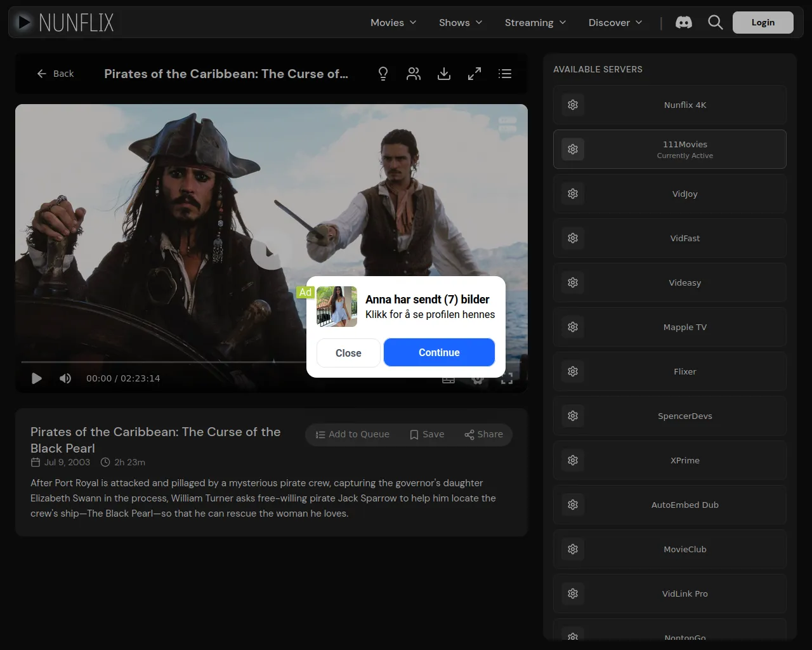Viewport: 812px width, 650px height.
Task: Click the Nunflix logo
Action: click(x=65, y=23)
